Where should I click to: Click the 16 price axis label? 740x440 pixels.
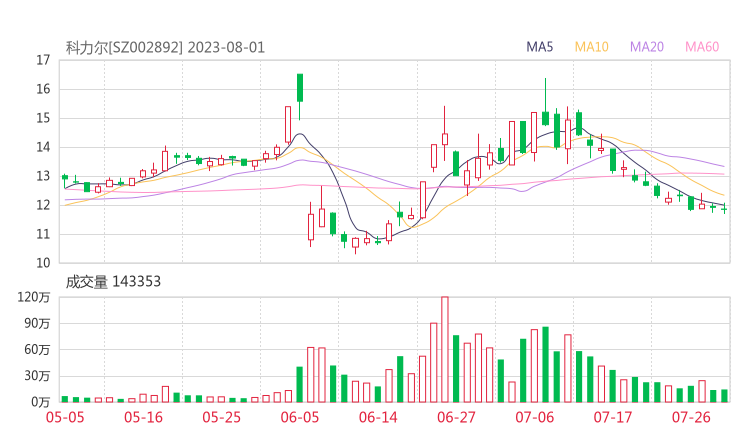(x=43, y=89)
